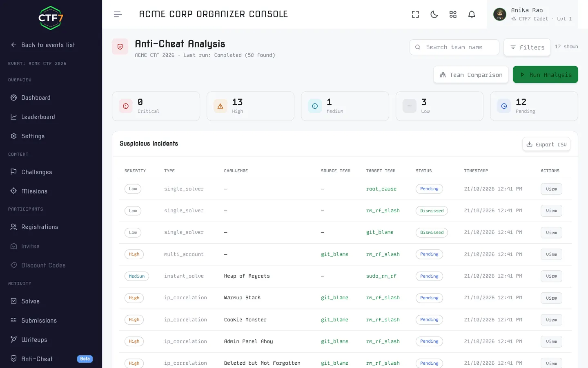
Task: Click the Admin Panel Ahoy challenge cell
Action: [x=248, y=341]
